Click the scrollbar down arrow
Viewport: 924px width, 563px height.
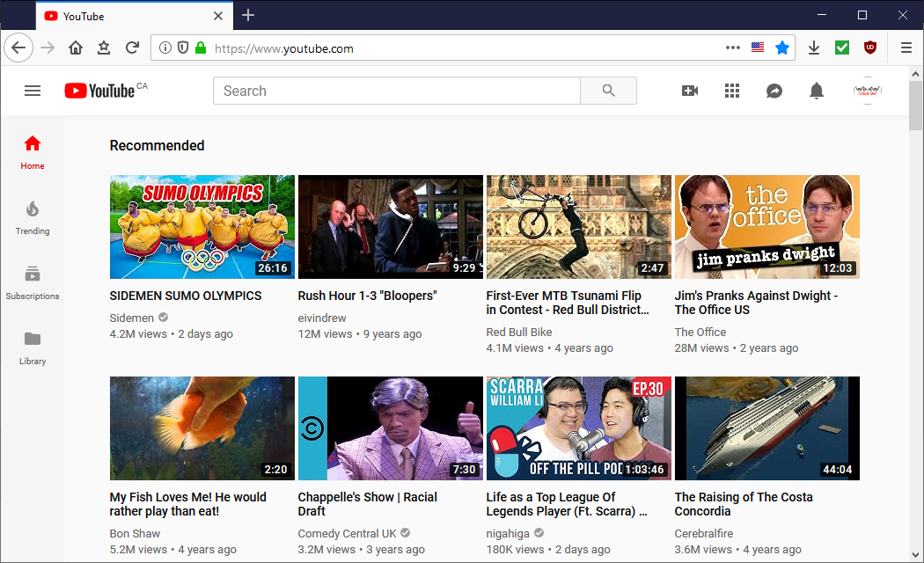(x=915, y=555)
